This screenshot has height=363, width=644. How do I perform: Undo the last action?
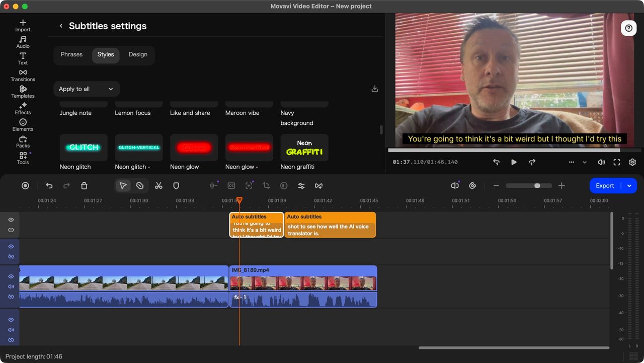[x=49, y=186]
